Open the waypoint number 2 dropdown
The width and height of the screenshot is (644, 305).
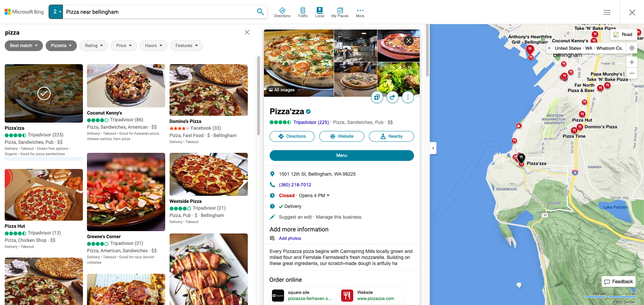56,12
